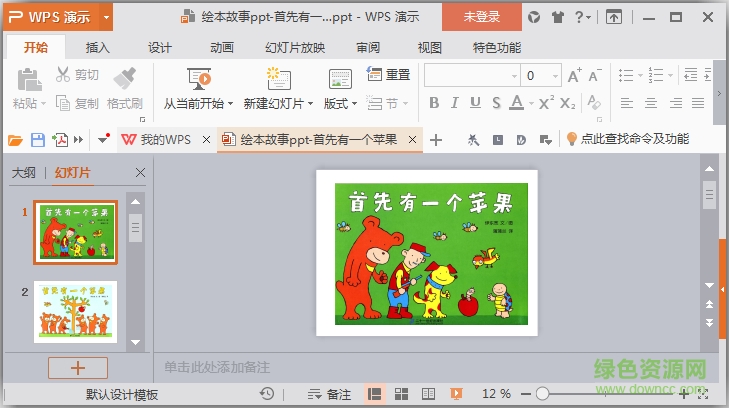Click the numbered list icon

pyautogui.click(x=656, y=75)
